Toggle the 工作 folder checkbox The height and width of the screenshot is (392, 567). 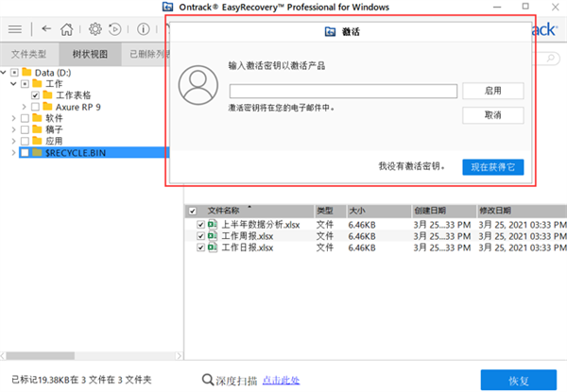click(25, 84)
